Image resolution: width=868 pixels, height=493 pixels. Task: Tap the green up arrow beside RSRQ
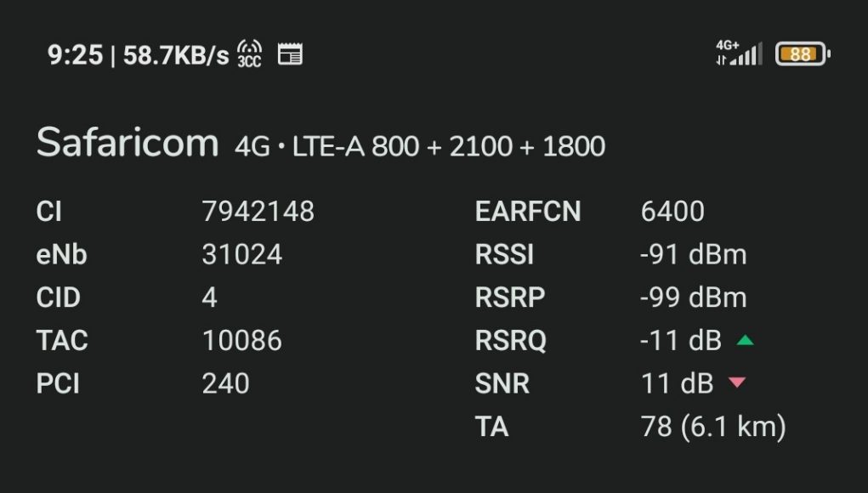(x=745, y=340)
